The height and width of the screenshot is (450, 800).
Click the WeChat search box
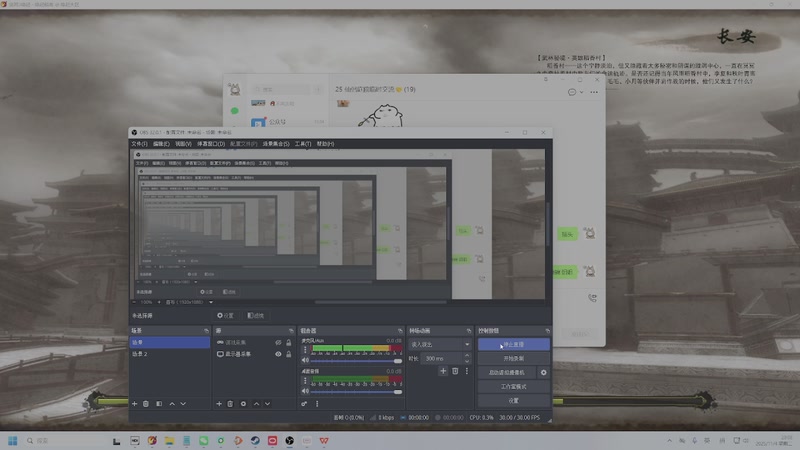pos(281,89)
